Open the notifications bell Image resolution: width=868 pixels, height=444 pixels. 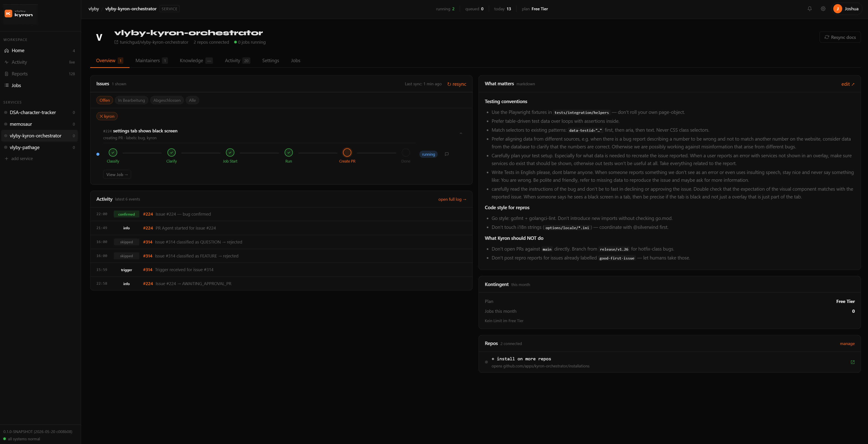pyautogui.click(x=809, y=9)
